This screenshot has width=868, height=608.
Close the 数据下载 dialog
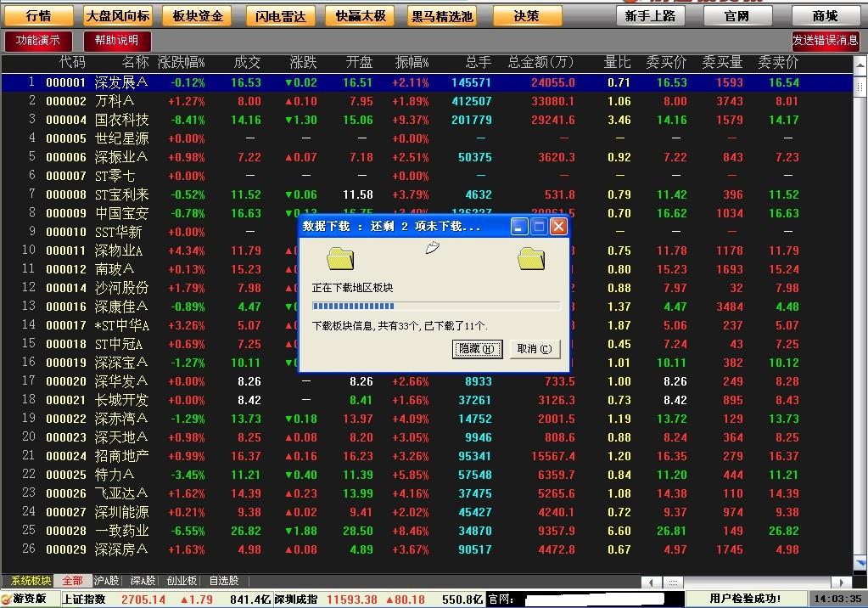pyautogui.click(x=558, y=227)
